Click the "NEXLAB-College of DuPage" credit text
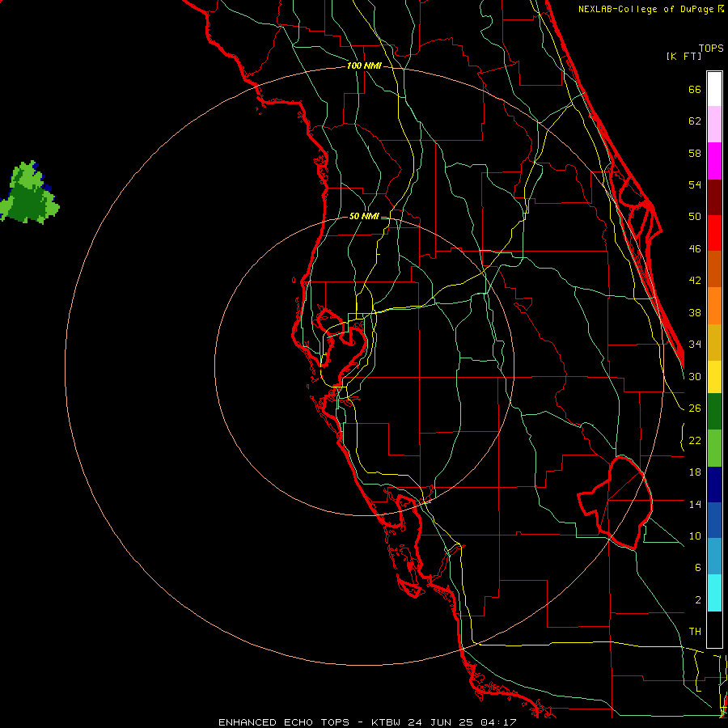Screen dimensions: 728x728 tap(645, 9)
